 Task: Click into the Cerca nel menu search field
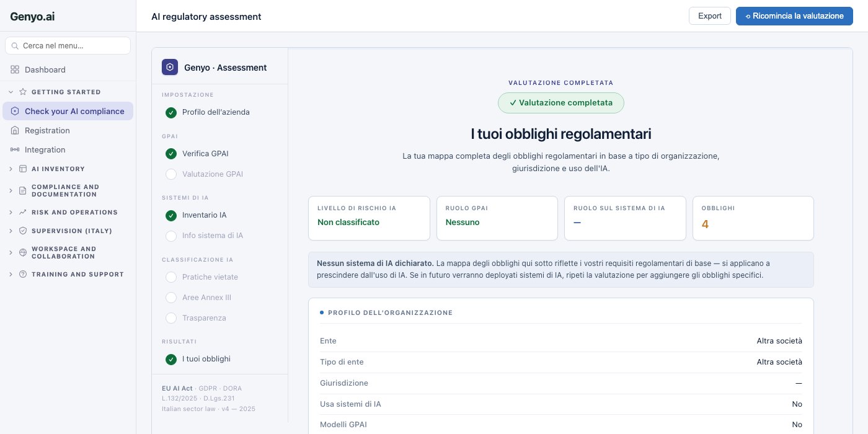pos(68,46)
